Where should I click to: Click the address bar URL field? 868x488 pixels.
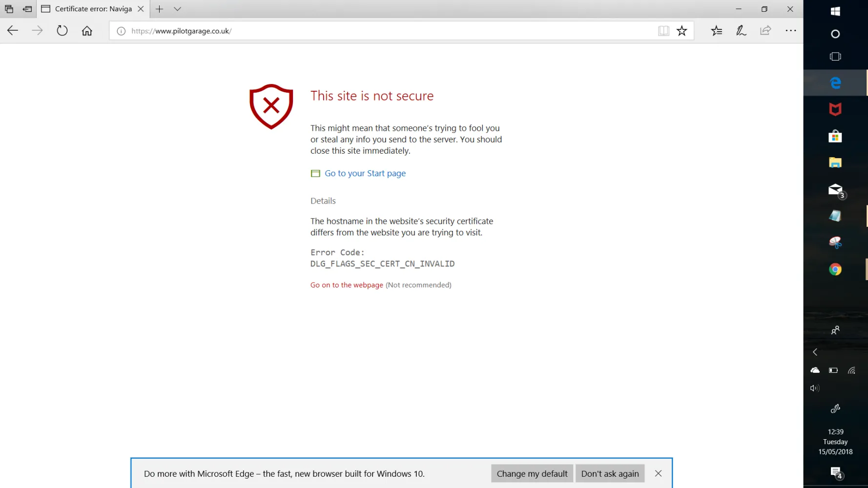click(391, 31)
